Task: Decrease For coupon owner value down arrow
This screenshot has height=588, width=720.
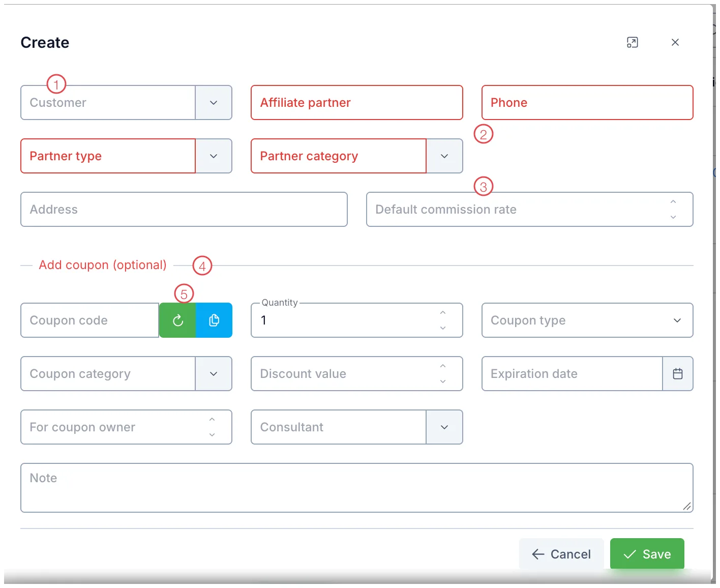Action: point(212,435)
